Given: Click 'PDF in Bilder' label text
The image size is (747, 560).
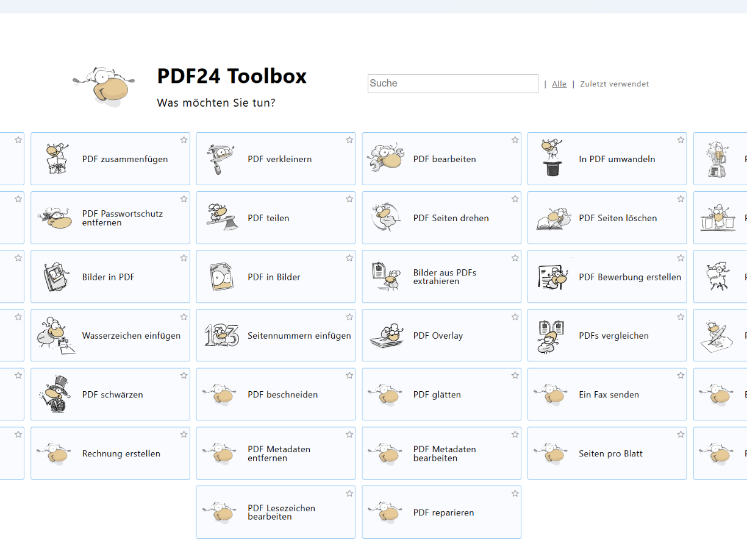Looking at the screenshot, I should 274,277.
